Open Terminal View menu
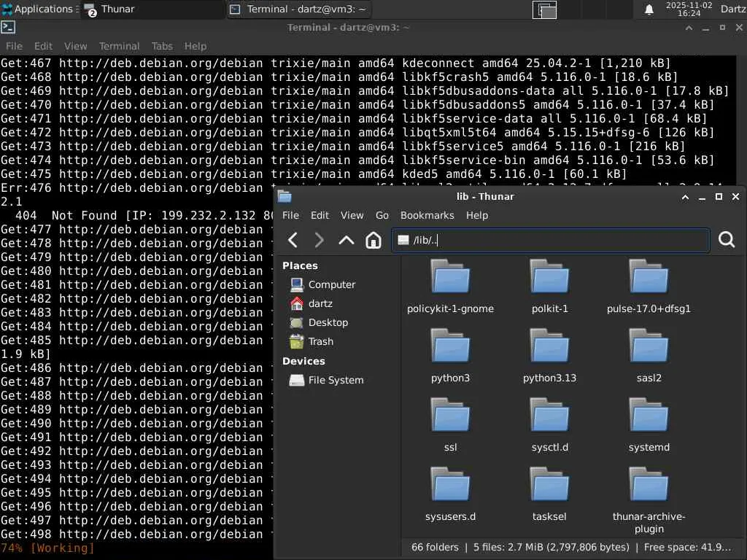Image resolution: width=747 pixels, height=560 pixels. click(x=75, y=46)
